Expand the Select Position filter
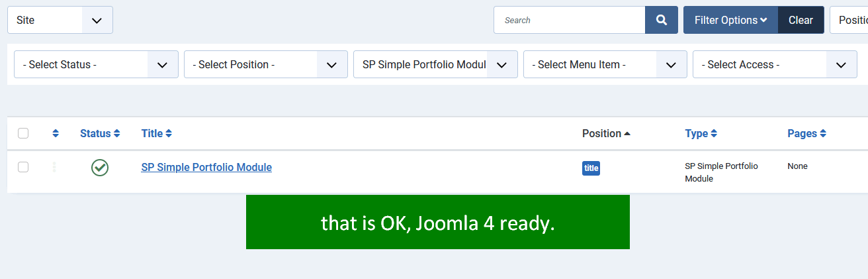This screenshot has width=868, height=279. coord(266,64)
